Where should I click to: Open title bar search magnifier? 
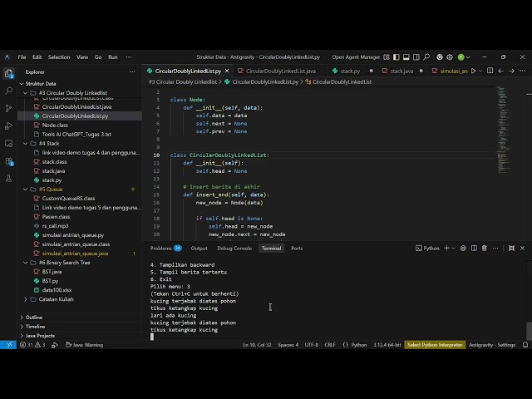[426, 57]
